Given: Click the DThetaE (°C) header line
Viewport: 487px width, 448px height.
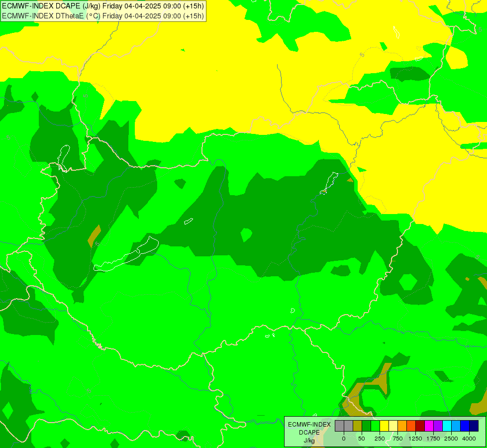Looking at the screenshot, I should [103, 16].
